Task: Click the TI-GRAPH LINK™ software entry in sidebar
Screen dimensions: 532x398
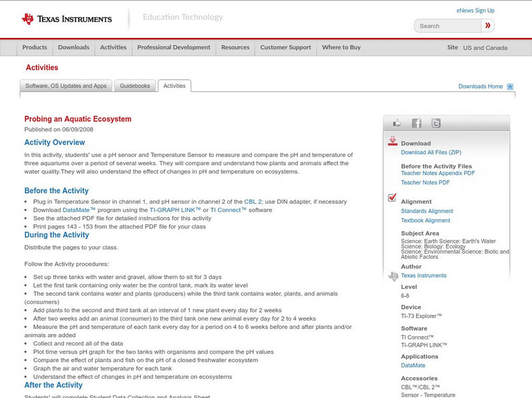Action: pyautogui.click(x=424, y=345)
